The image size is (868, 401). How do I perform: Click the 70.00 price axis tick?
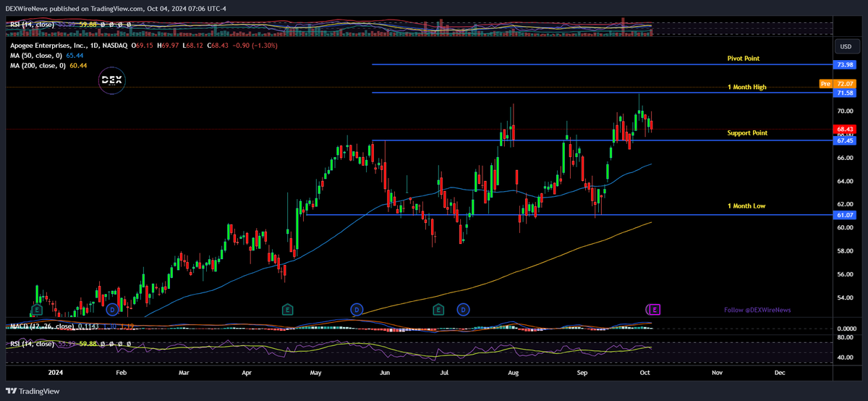click(845, 111)
